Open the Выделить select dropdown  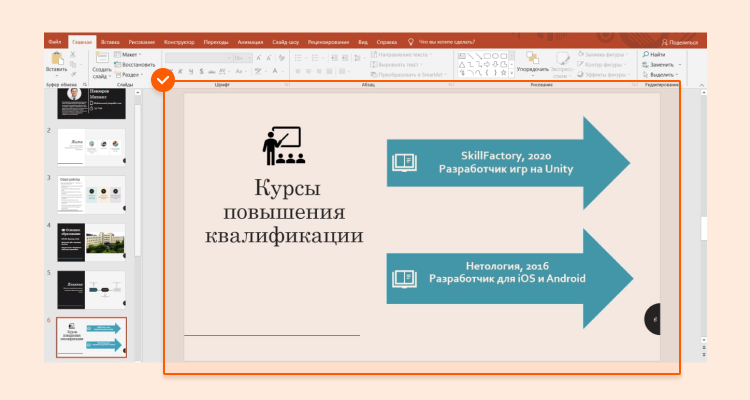662,75
